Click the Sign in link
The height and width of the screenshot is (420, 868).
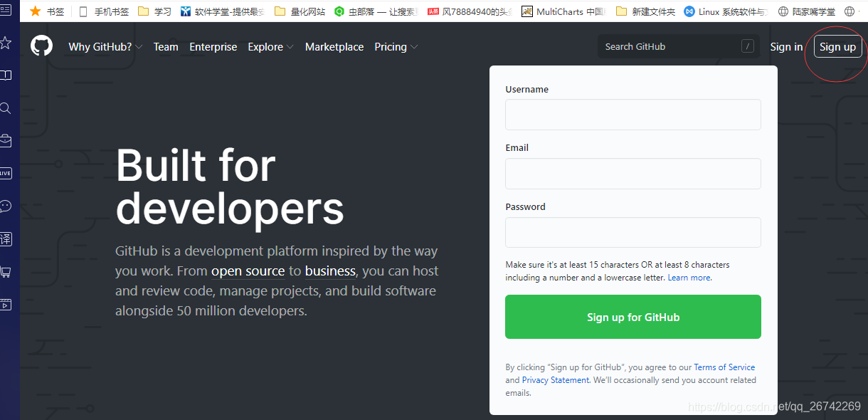click(x=786, y=46)
